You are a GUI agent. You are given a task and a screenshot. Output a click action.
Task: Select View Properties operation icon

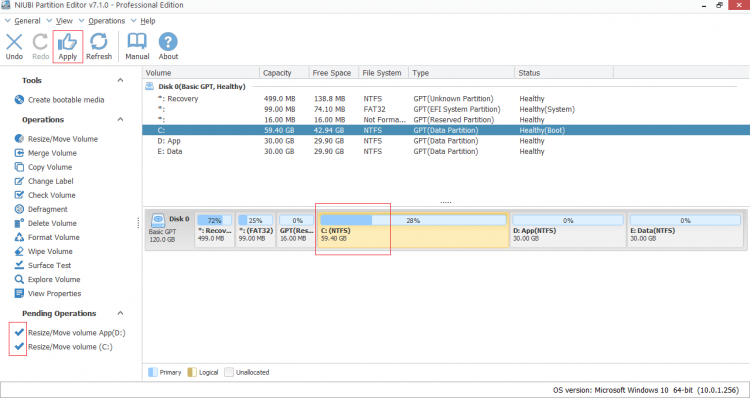(x=19, y=293)
